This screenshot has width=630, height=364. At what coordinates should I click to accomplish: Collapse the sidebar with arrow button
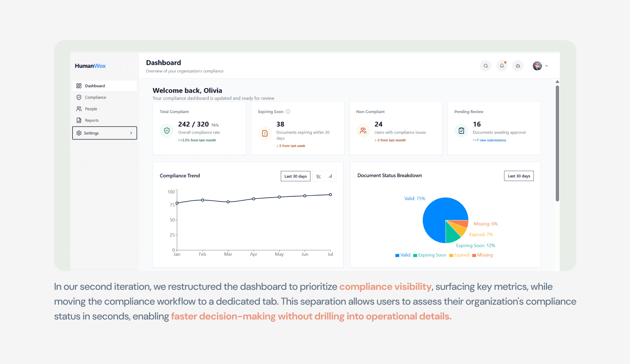click(x=129, y=66)
